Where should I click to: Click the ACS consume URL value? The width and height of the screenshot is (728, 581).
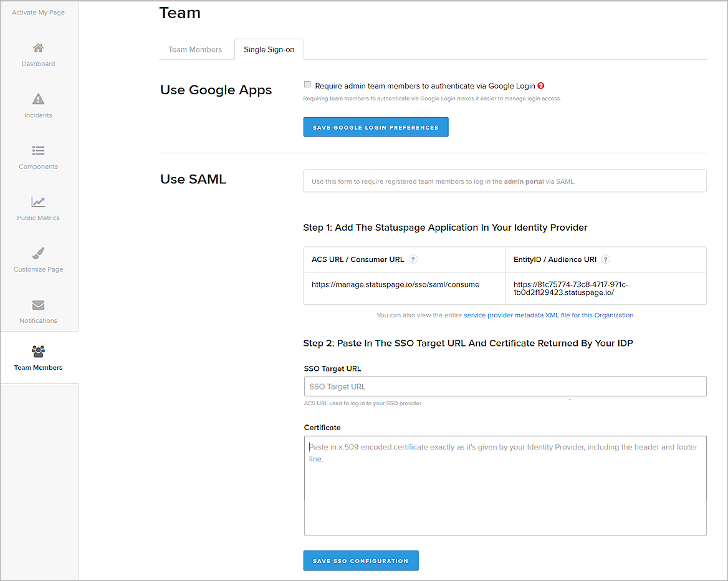tap(395, 284)
